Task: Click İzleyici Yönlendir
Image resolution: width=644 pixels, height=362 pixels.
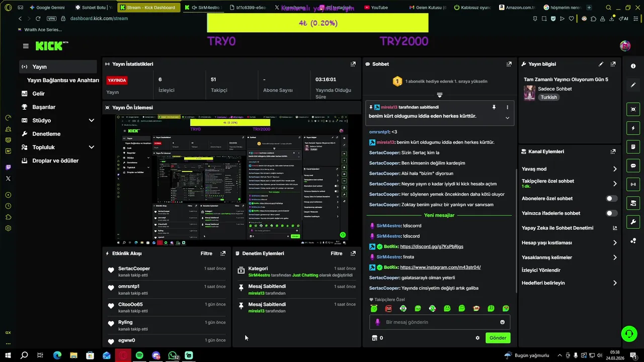Action: click(541, 270)
